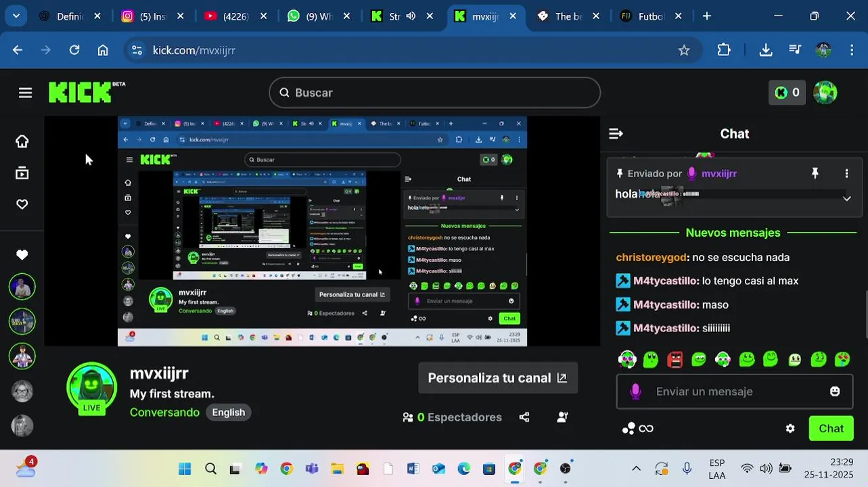
Task: Open Windows Start menu
Action: pyautogui.click(x=184, y=469)
